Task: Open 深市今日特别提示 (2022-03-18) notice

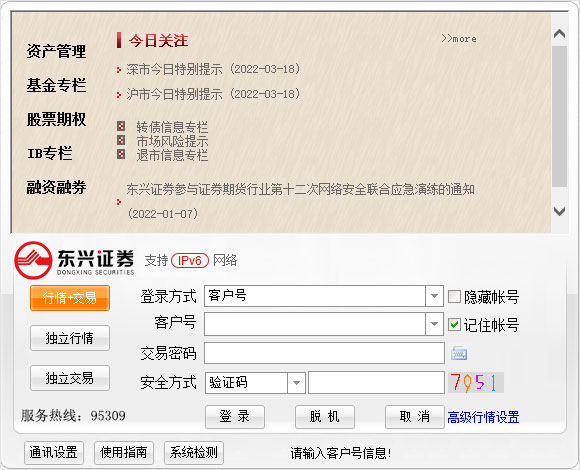Action: pos(213,69)
